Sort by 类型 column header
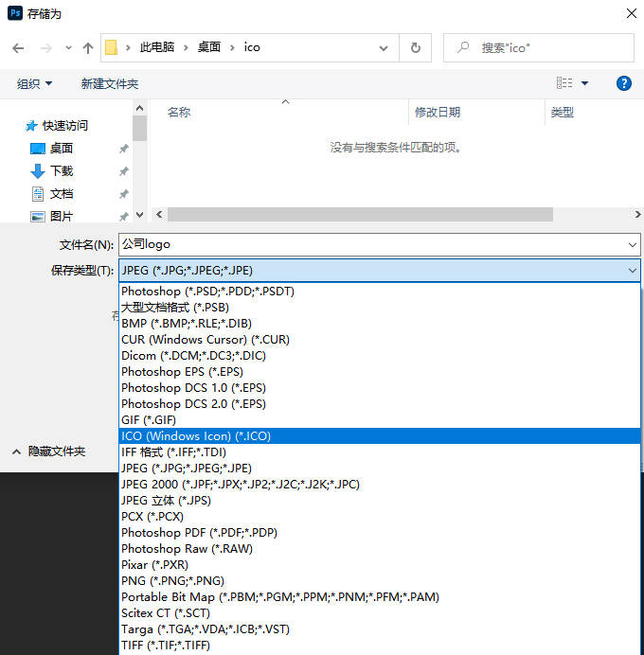The height and width of the screenshot is (655, 644). (563, 112)
